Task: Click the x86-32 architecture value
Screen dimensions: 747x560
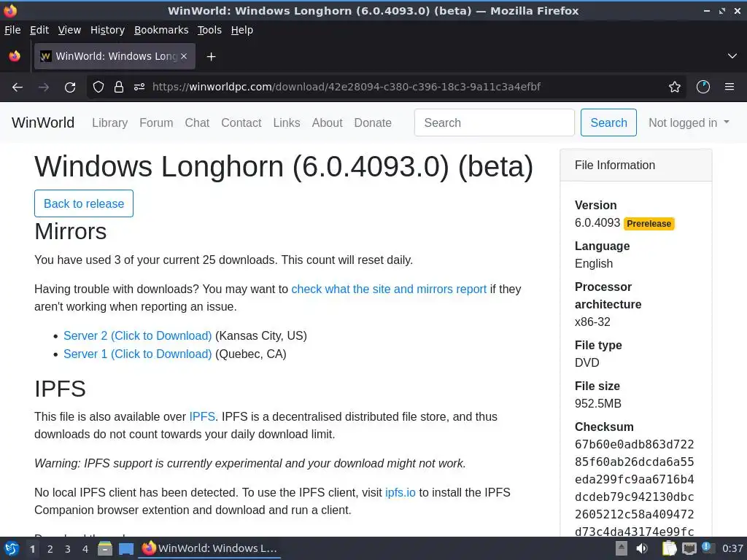Action: tap(592, 322)
